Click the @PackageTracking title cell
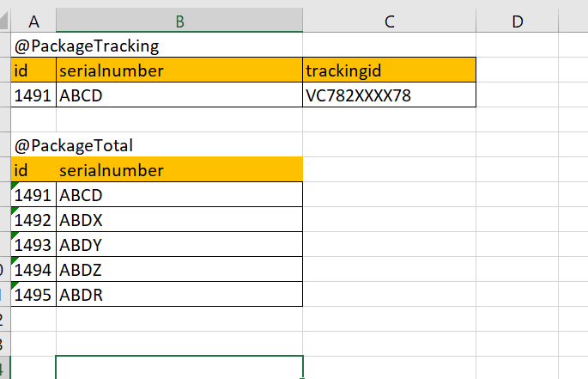The width and height of the screenshot is (588, 379). click(x=86, y=46)
